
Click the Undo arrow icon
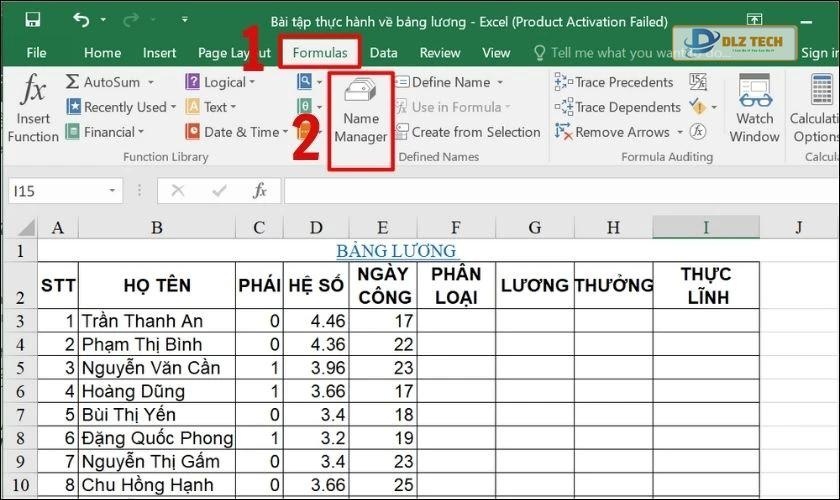pyautogui.click(x=81, y=20)
